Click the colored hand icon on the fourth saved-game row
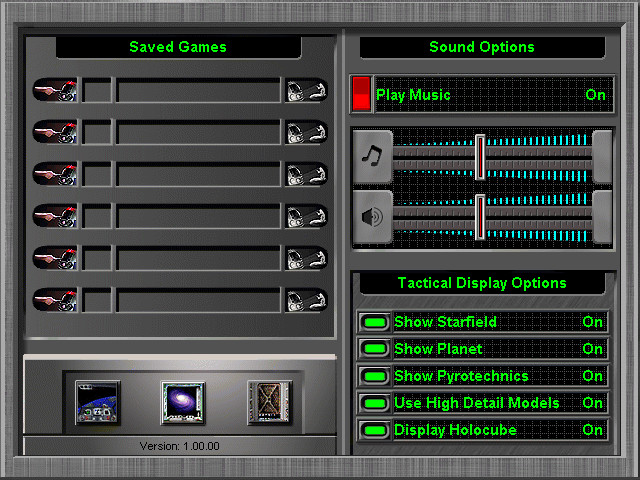This screenshot has width=640, height=480. coord(55,216)
